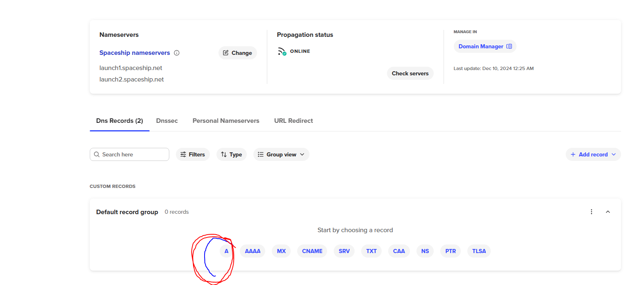644x285 pixels.
Task: Open the Domain Manager link
Action: tap(485, 46)
